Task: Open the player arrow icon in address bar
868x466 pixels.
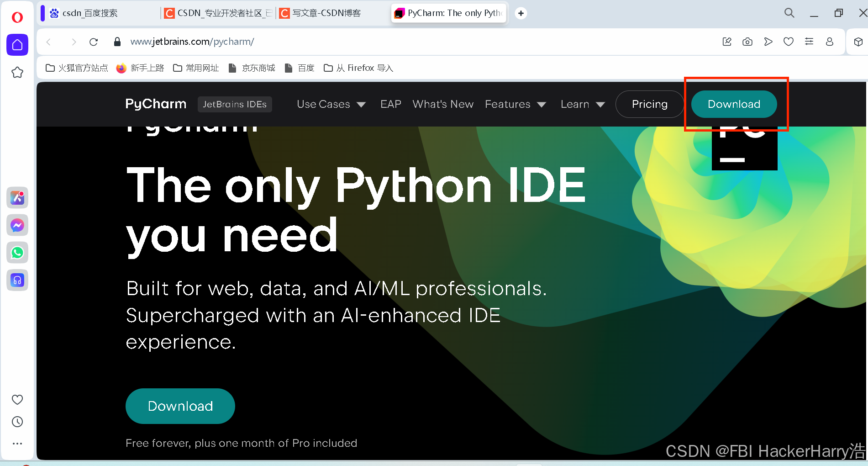Action: 768,42
